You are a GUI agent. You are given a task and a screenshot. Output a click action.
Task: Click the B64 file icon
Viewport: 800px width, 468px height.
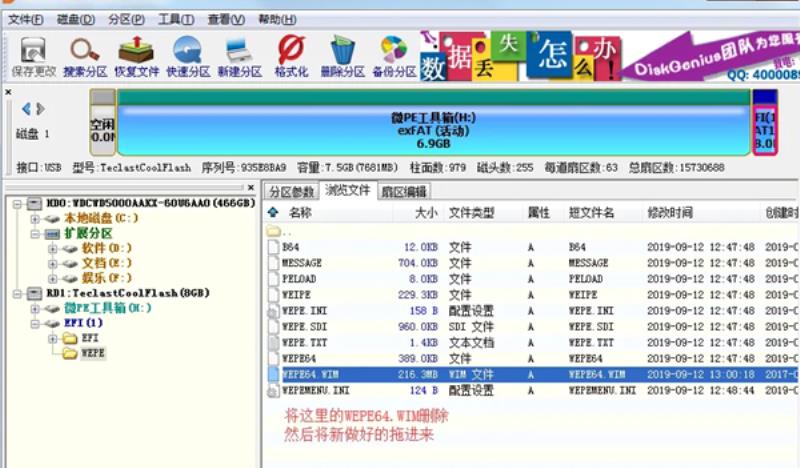(x=273, y=247)
